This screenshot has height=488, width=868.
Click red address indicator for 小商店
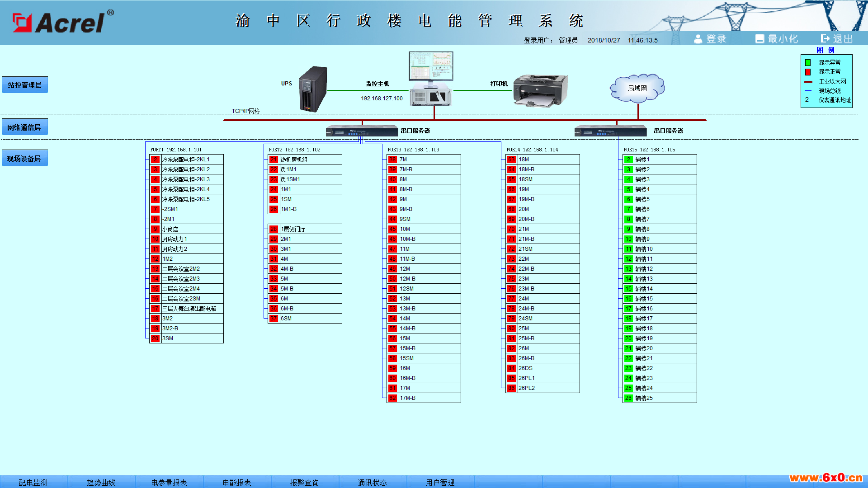(x=156, y=229)
